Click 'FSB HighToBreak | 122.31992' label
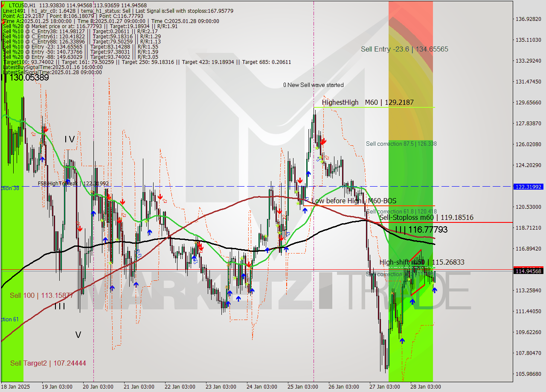This screenshot has height=392, width=546. pyautogui.click(x=73, y=184)
